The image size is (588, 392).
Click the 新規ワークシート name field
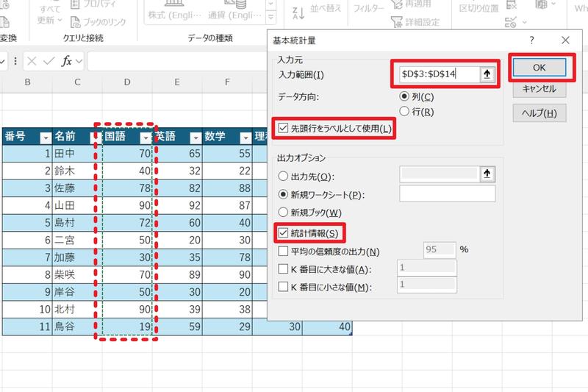(448, 194)
